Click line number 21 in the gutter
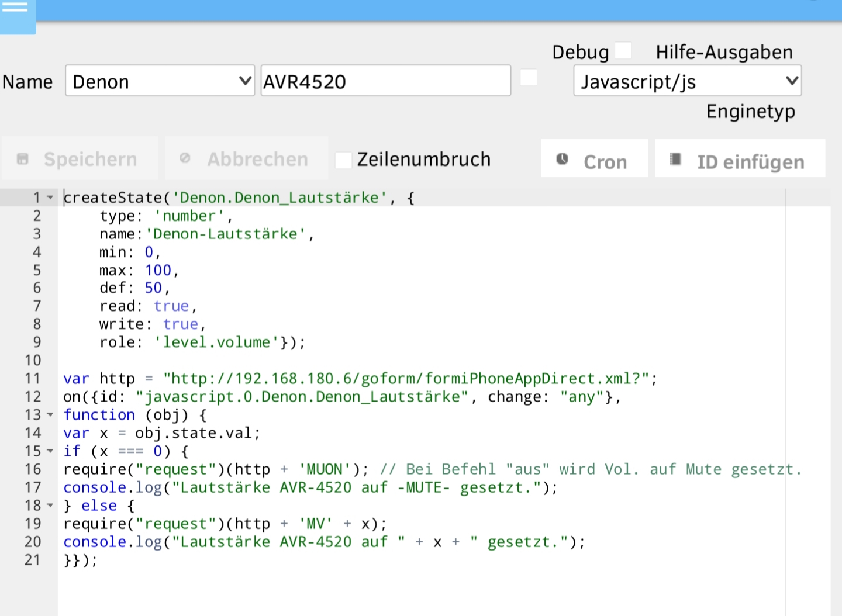This screenshot has height=616, width=842. (33, 560)
